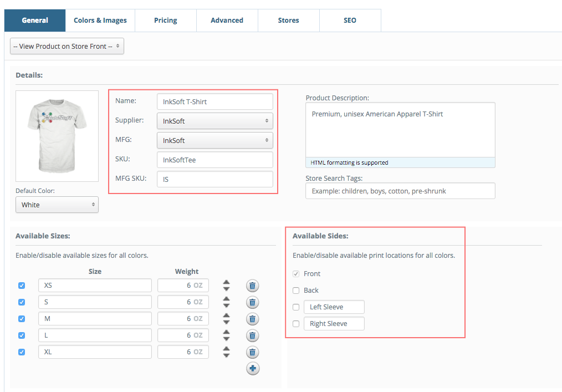Open the Stores tab
Image resolution: width=562 pixels, height=392 pixels.
(x=289, y=21)
